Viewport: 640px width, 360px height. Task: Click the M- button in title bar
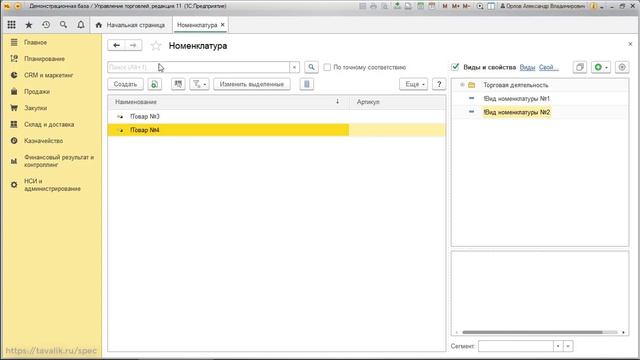point(466,6)
